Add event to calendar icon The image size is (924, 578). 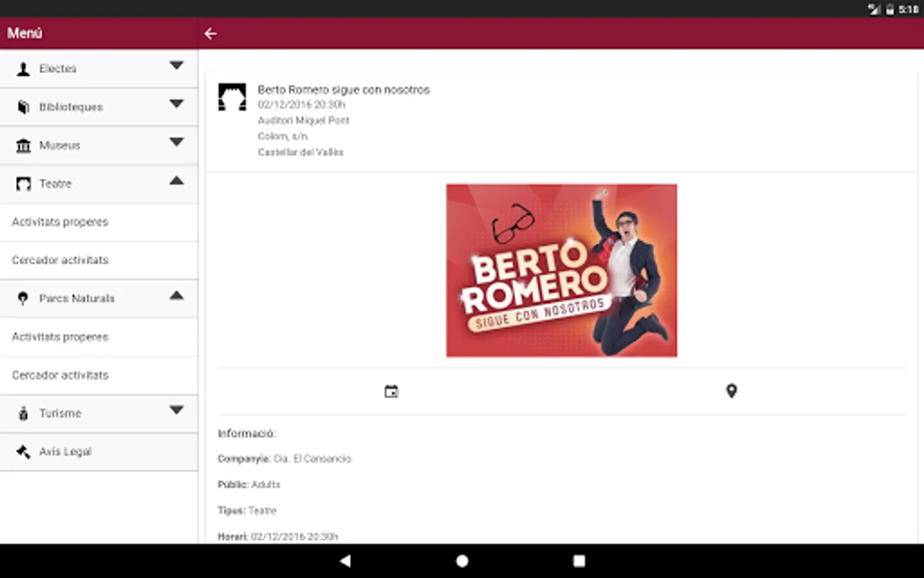(x=391, y=391)
